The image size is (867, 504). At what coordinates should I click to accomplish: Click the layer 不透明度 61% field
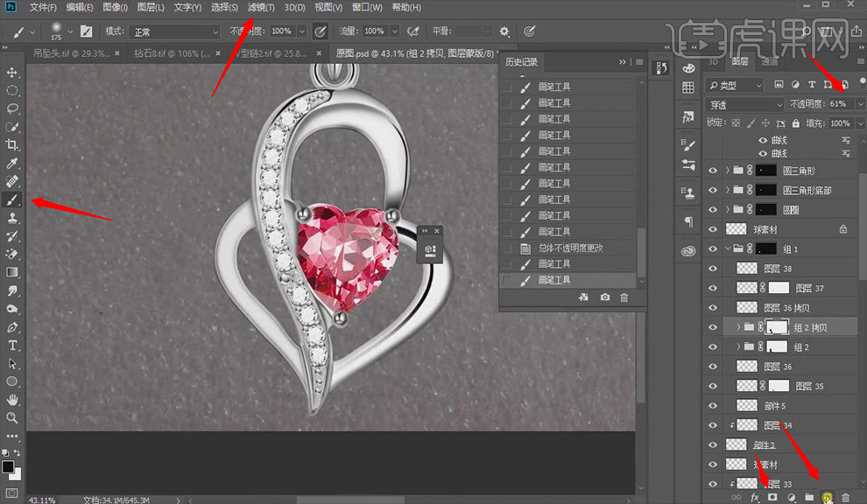tap(840, 103)
